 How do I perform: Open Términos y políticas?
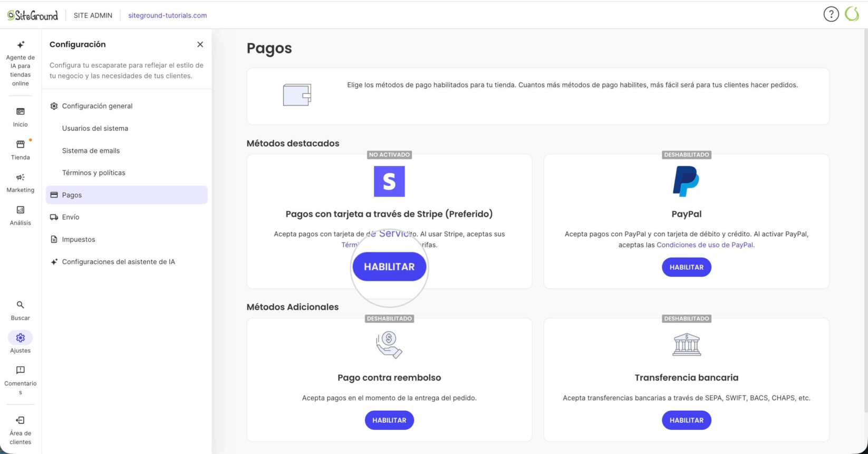(127, 173)
